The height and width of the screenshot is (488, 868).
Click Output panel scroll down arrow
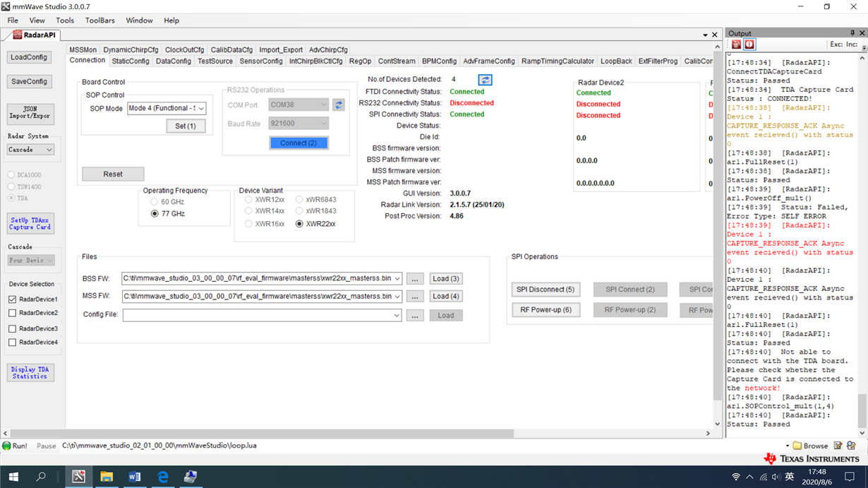[862, 433]
